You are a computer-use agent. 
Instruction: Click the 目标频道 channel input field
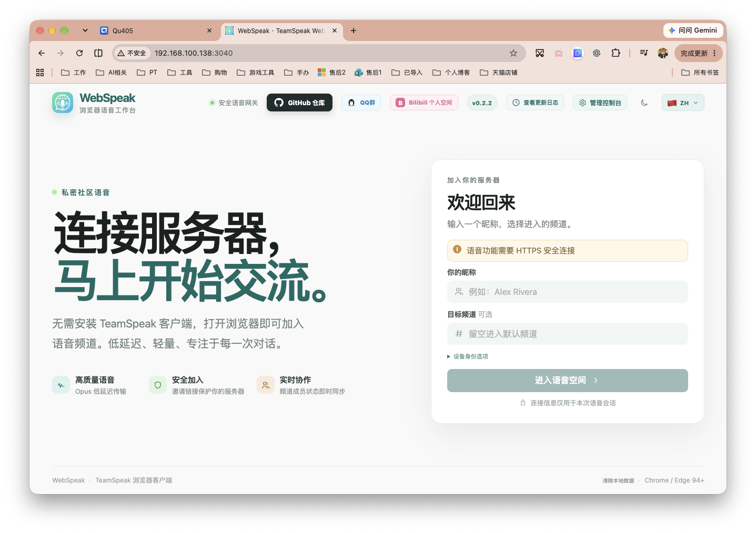click(x=568, y=334)
